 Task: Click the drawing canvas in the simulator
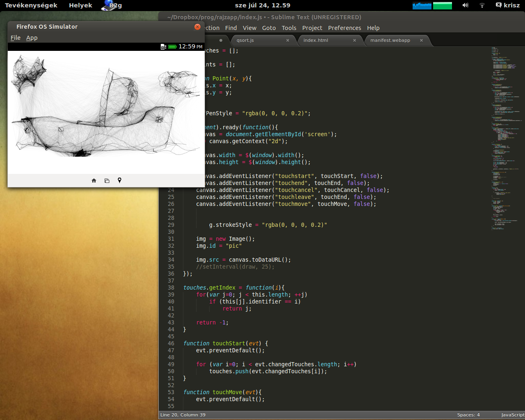click(x=106, y=112)
